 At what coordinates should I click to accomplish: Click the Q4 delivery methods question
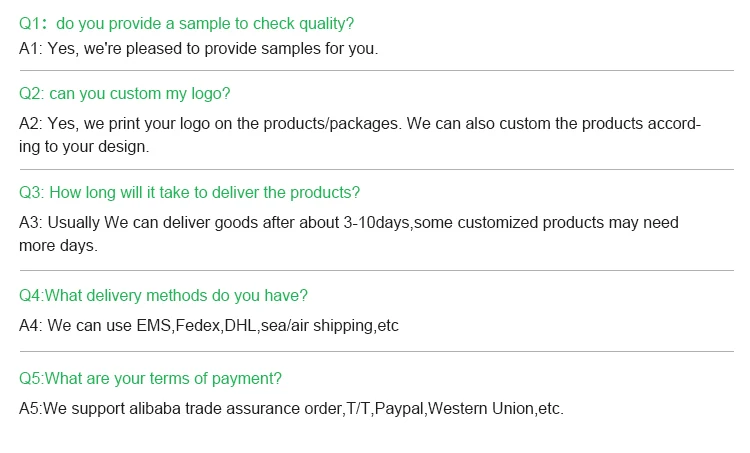pyautogui.click(x=163, y=295)
